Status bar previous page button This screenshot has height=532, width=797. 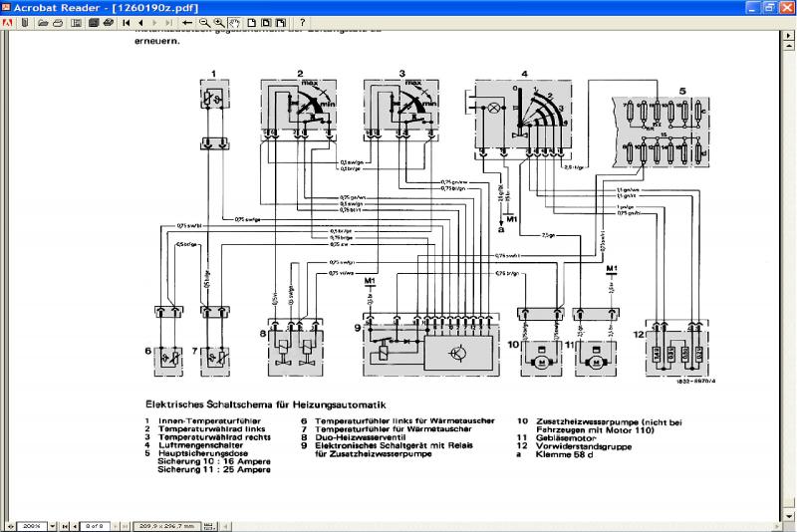coord(75,526)
